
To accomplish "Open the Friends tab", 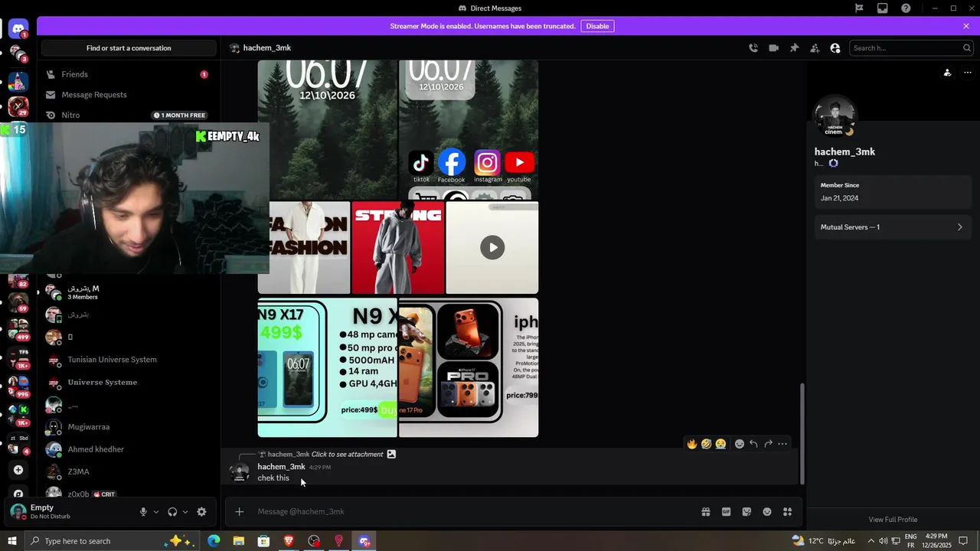I will pyautogui.click(x=127, y=74).
